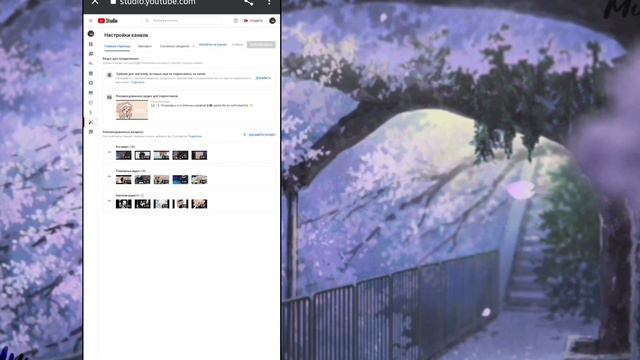
Task: Click the 'Перейти на канал' link
Action: [x=213, y=44]
